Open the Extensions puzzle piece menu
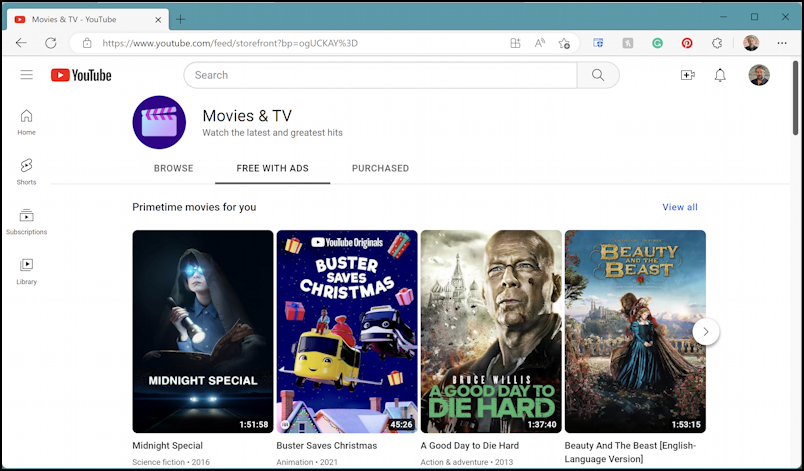The height and width of the screenshot is (471, 804). click(x=717, y=43)
